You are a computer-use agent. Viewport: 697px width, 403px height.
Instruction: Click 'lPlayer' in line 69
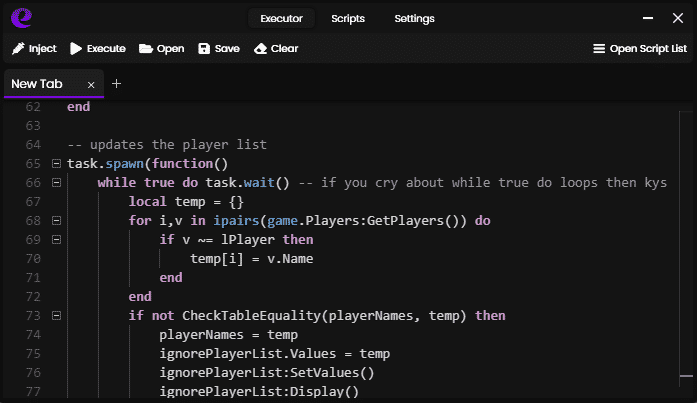248,240
